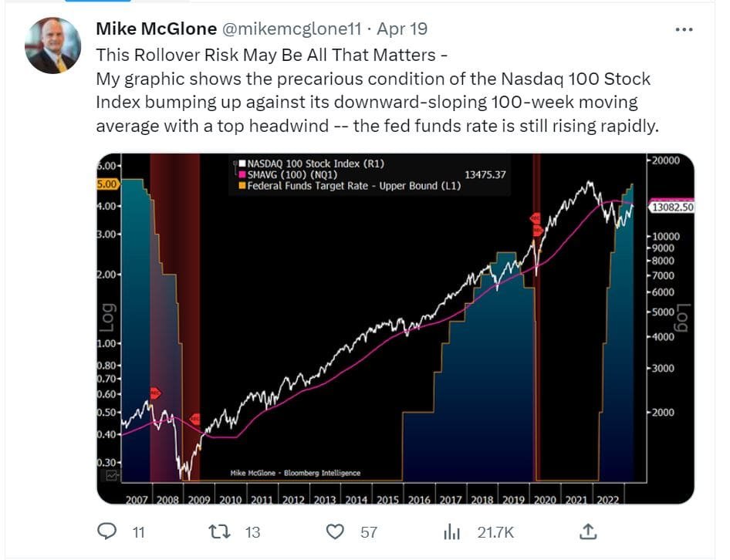Viewport: 730px width, 560px height.
Task: Click the share upload icon
Action: [588, 531]
